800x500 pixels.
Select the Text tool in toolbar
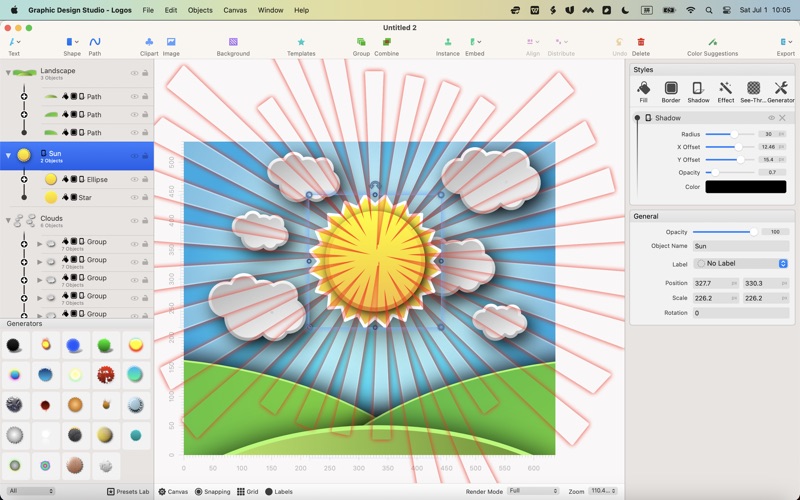pos(14,46)
